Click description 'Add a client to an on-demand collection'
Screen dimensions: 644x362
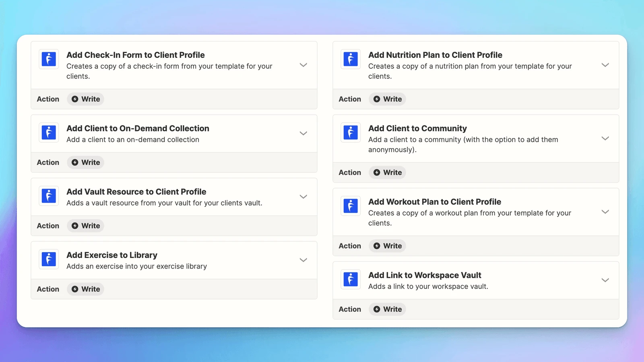point(133,140)
